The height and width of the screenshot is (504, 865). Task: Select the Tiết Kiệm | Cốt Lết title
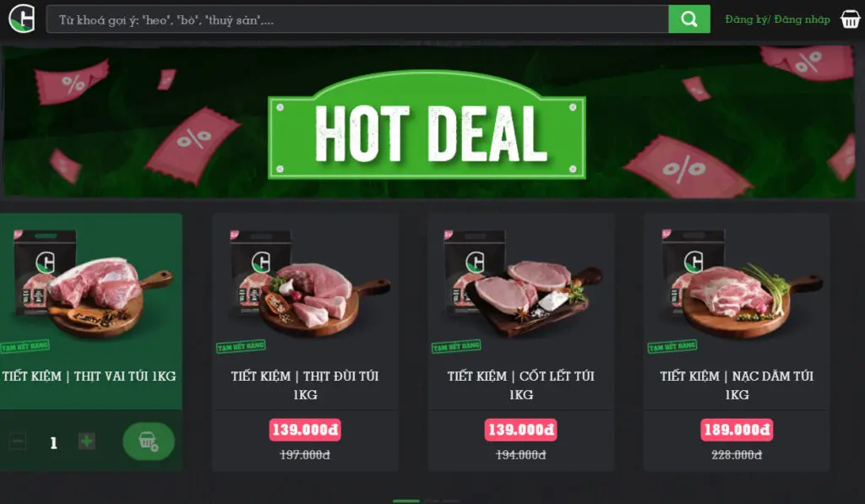click(x=520, y=385)
